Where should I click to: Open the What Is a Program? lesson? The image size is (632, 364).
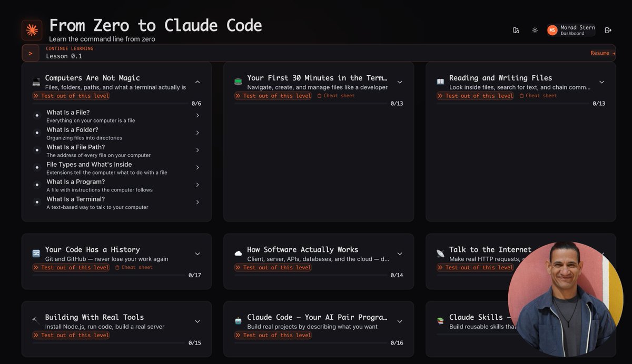click(116, 185)
